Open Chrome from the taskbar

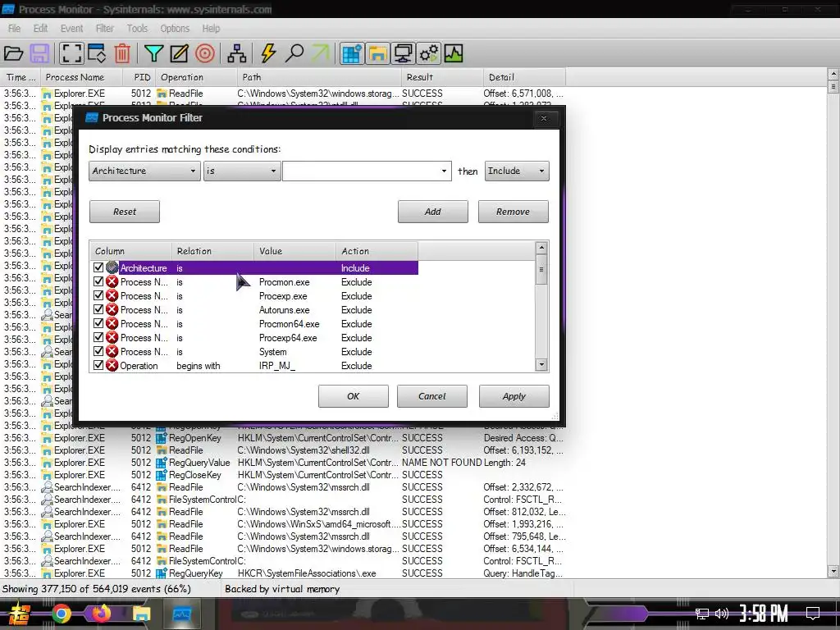coord(62,614)
